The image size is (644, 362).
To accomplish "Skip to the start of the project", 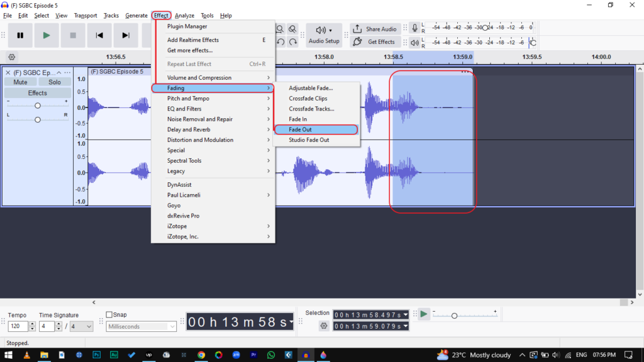I will 99,36.
